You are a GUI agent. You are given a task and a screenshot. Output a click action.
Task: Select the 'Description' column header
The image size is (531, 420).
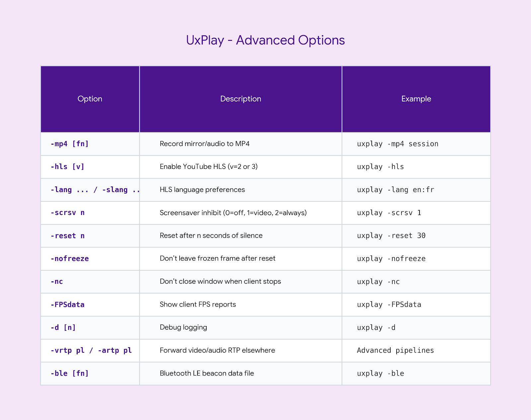tap(241, 99)
